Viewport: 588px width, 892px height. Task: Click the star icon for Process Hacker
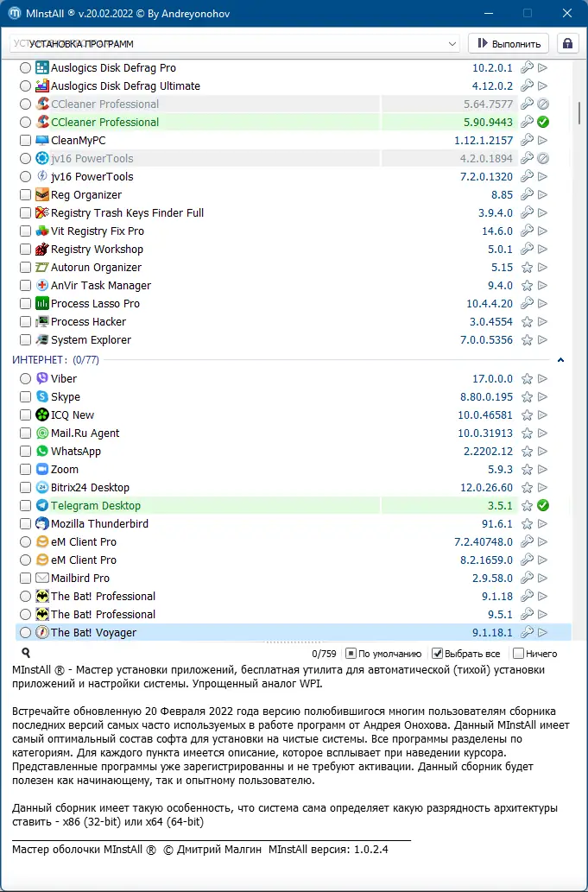pos(527,322)
